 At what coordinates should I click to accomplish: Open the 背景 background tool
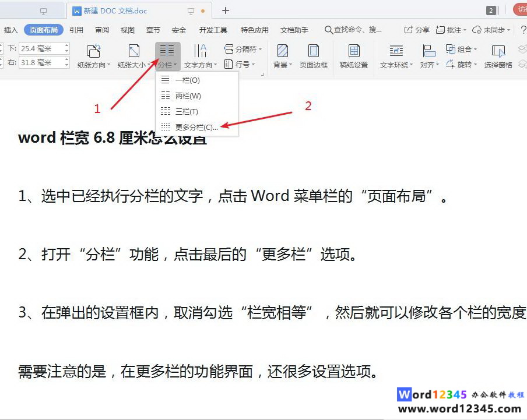[x=282, y=56]
